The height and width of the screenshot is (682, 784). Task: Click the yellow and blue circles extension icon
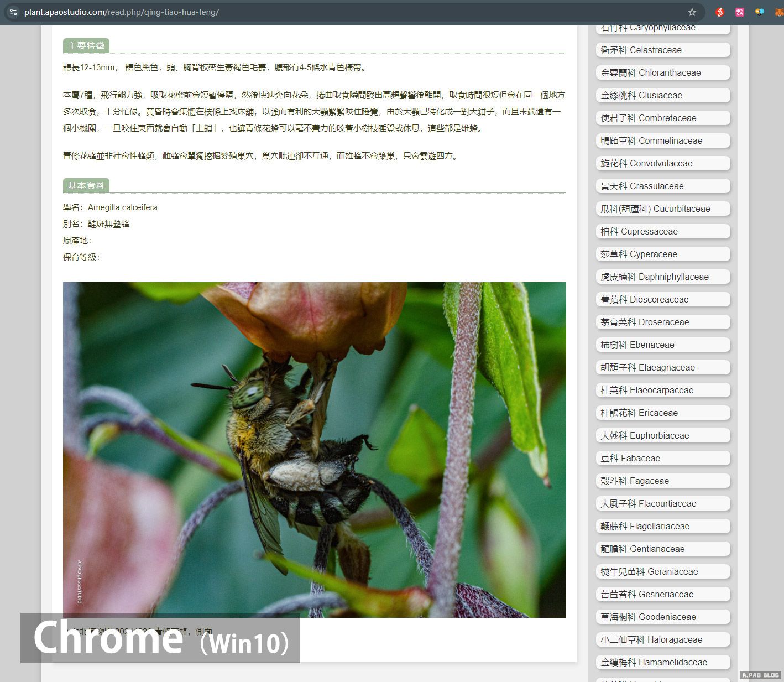[x=760, y=12]
